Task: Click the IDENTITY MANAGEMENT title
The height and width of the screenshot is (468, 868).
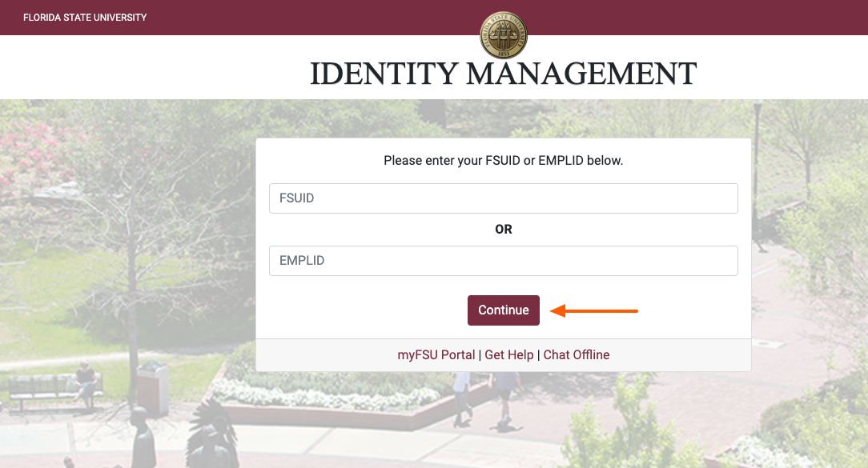Action: [503, 74]
